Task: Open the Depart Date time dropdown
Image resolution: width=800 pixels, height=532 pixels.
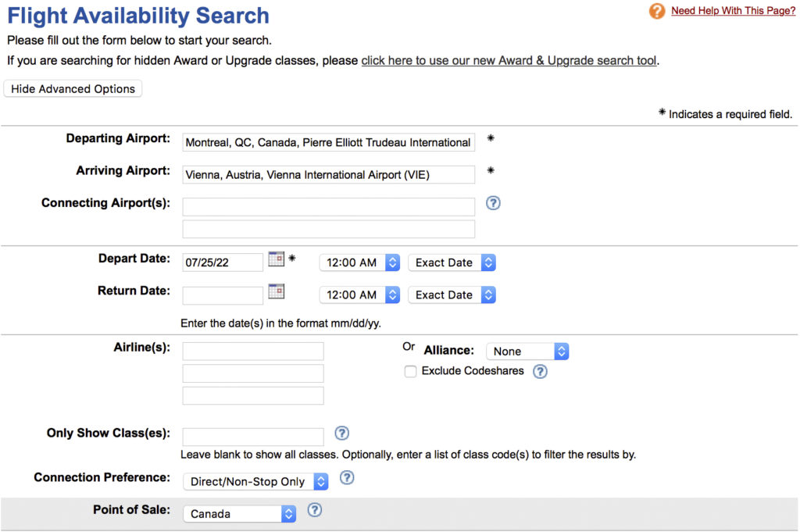Action: pos(359,262)
